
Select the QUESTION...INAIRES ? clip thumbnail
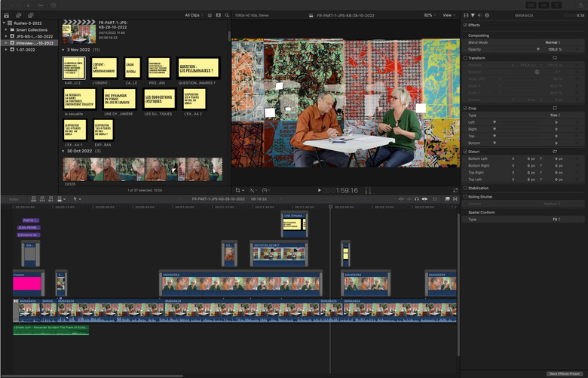click(x=198, y=69)
